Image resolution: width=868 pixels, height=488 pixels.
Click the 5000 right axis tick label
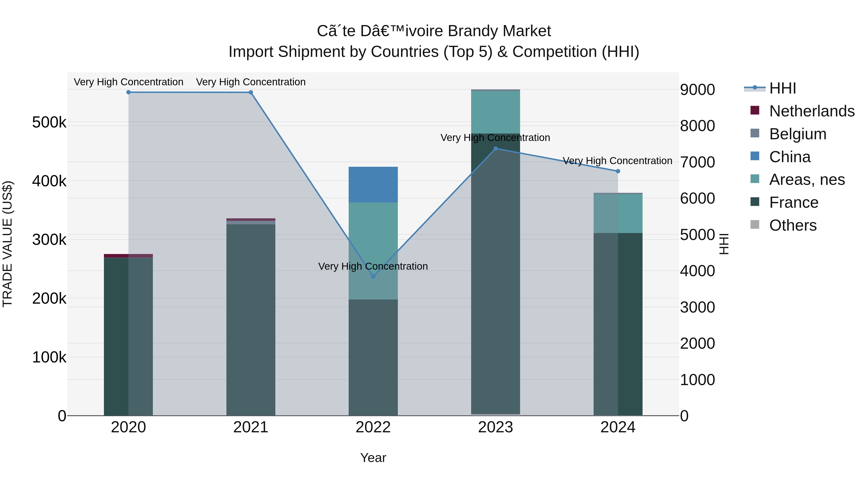coord(697,235)
